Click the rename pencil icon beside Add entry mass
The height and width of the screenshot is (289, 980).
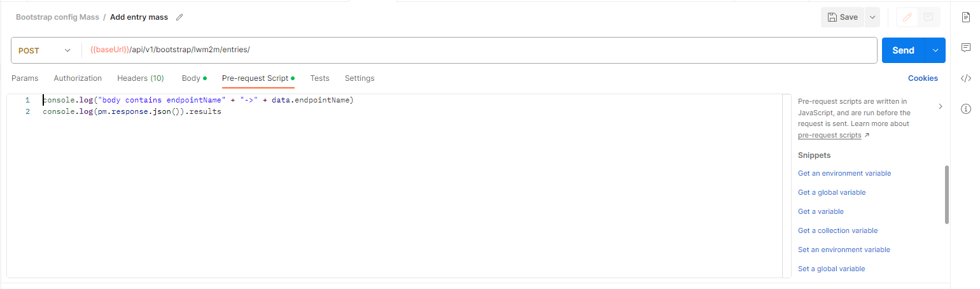(179, 17)
